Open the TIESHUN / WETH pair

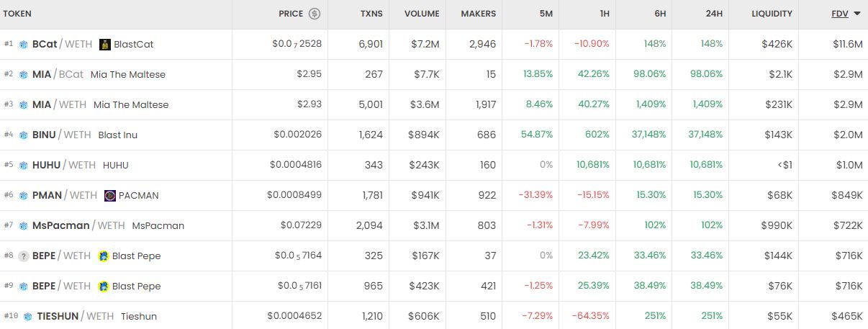(x=76, y=316)
